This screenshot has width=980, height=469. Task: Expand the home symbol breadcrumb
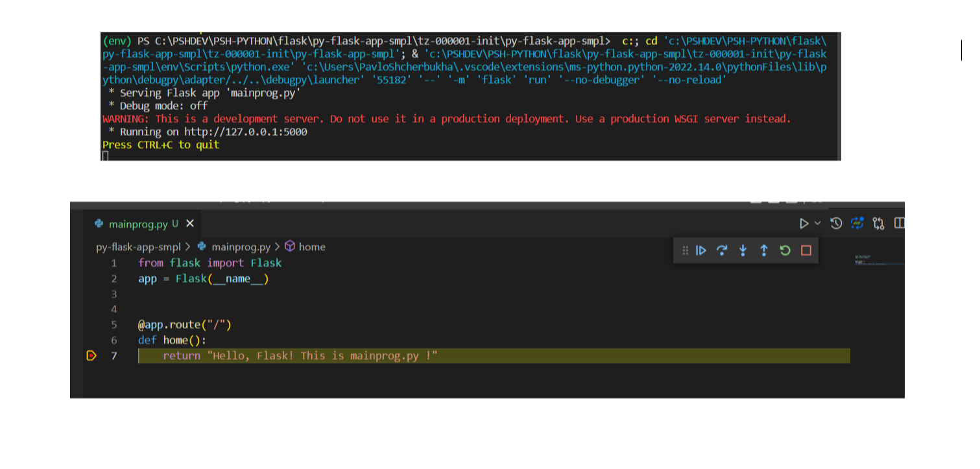[x=311, y=247]
